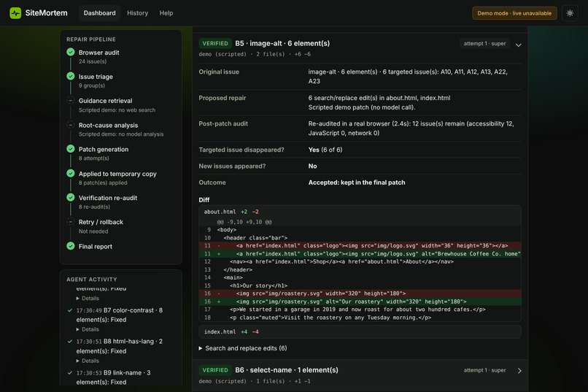Go to the History tab
This screenshot has width=588, height=392.
138,13
